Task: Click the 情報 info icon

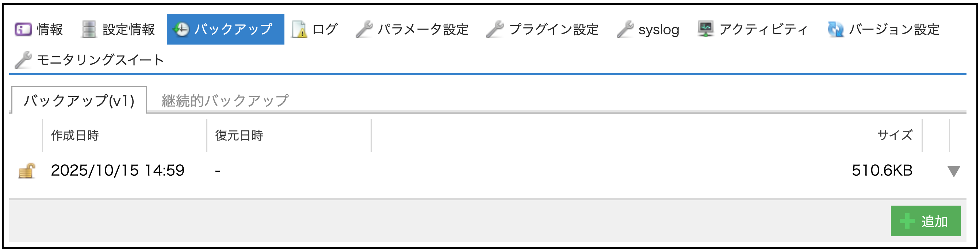Action: click(23, 29)
